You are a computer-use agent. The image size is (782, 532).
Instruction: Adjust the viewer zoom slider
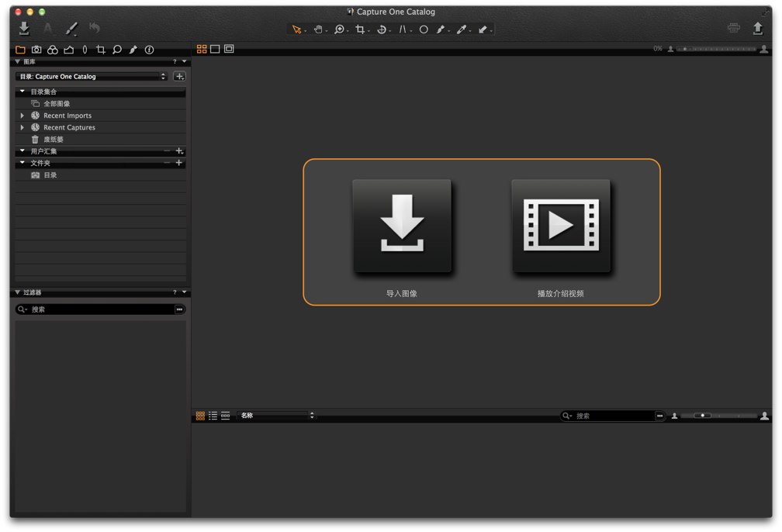(x=717, y=49)
